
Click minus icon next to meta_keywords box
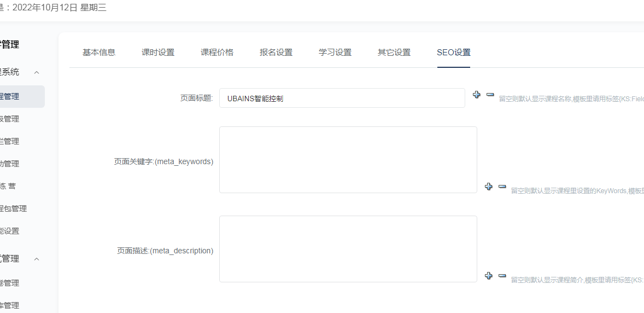[502, 187]
